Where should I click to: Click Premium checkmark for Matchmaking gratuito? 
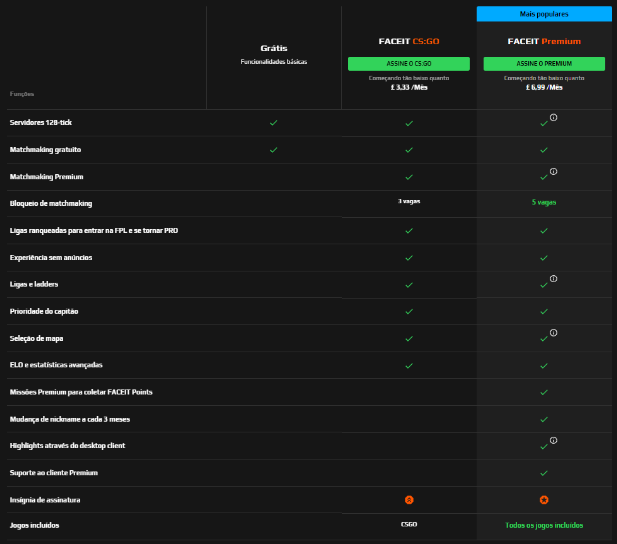[544, 150]
